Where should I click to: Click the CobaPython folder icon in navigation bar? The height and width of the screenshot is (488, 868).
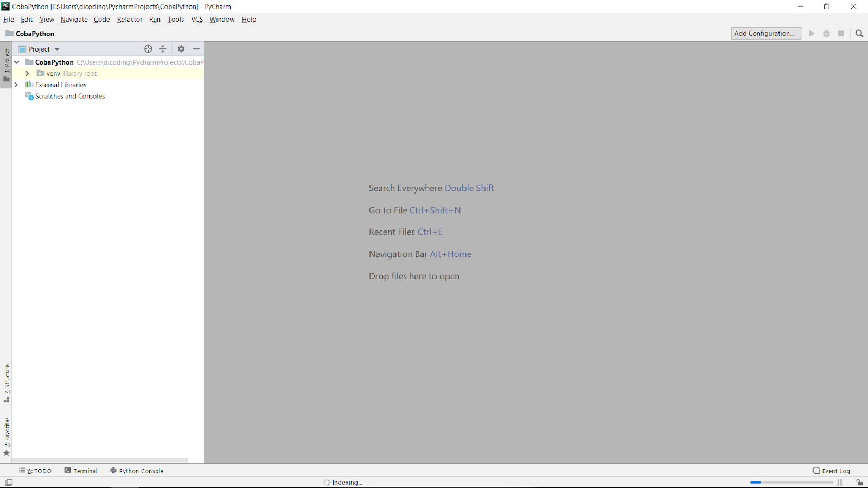click(x=9, y=34)
